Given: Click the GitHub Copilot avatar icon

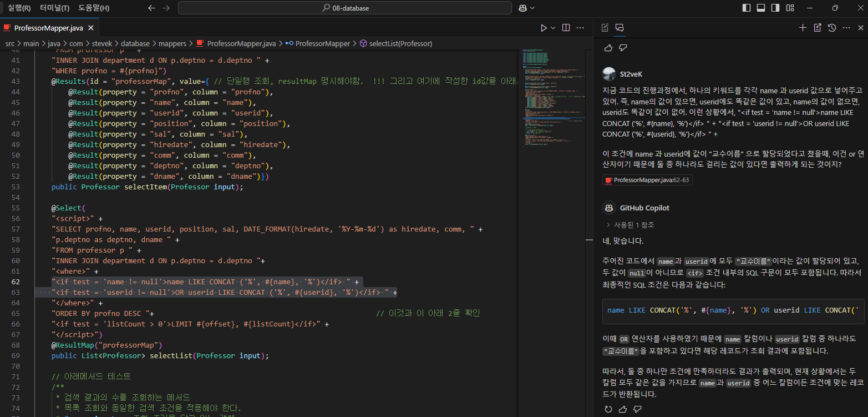Looking at the screenshot, I should tap(609, 208).
